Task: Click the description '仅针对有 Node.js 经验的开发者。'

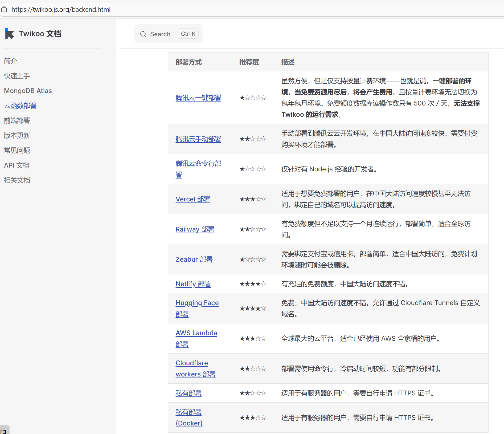Action: pos(330,169)
